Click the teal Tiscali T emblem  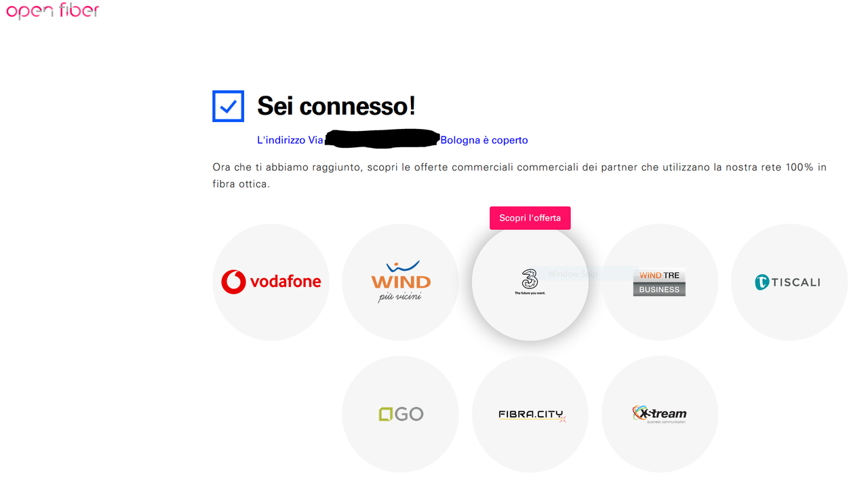click(764, 282)
